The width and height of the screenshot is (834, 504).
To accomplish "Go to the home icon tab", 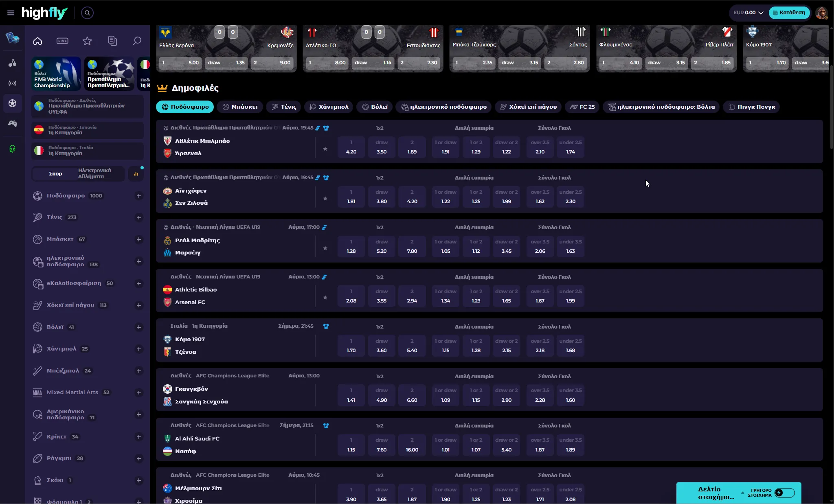I will 37,41.
